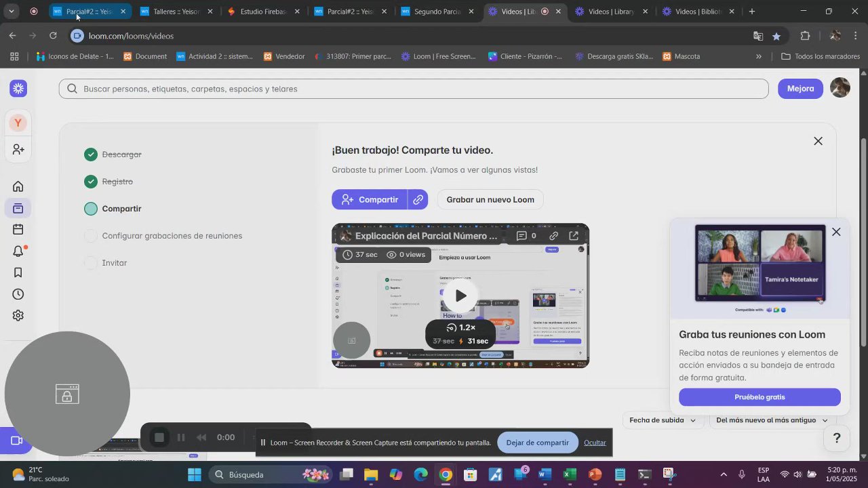Expand the Chrome tab search chevron

[12, 12]
